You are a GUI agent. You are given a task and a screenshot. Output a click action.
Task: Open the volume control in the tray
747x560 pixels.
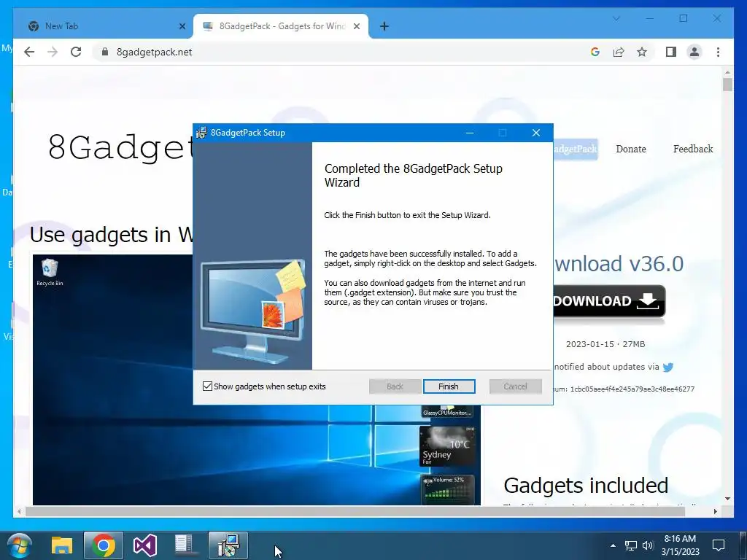point(648,545)
